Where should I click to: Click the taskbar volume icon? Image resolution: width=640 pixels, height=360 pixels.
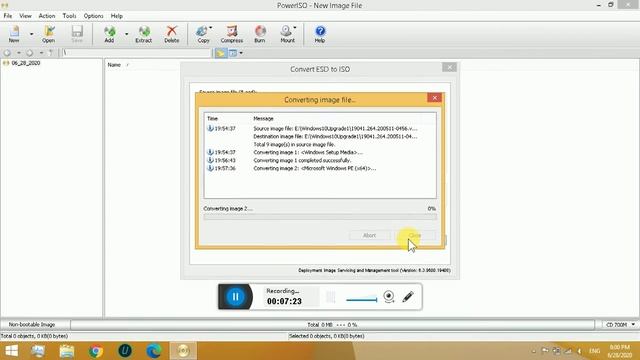click(579, 351)
